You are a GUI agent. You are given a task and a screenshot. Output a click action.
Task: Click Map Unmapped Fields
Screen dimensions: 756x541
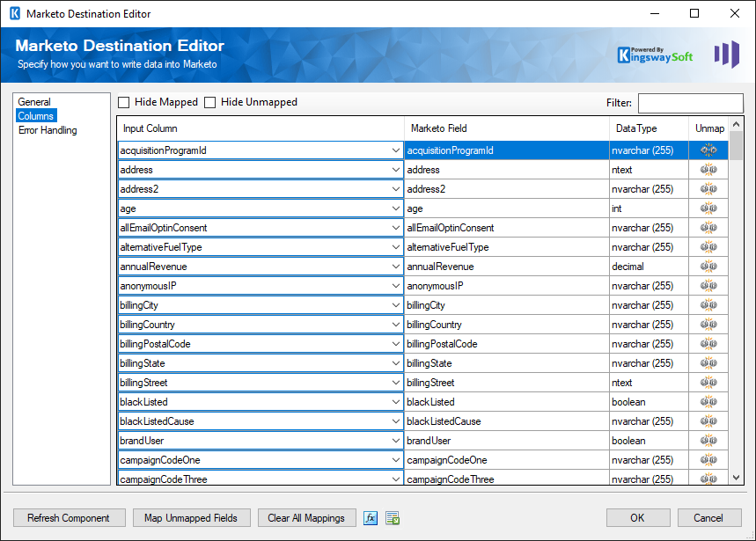click(x=191, y=518)
